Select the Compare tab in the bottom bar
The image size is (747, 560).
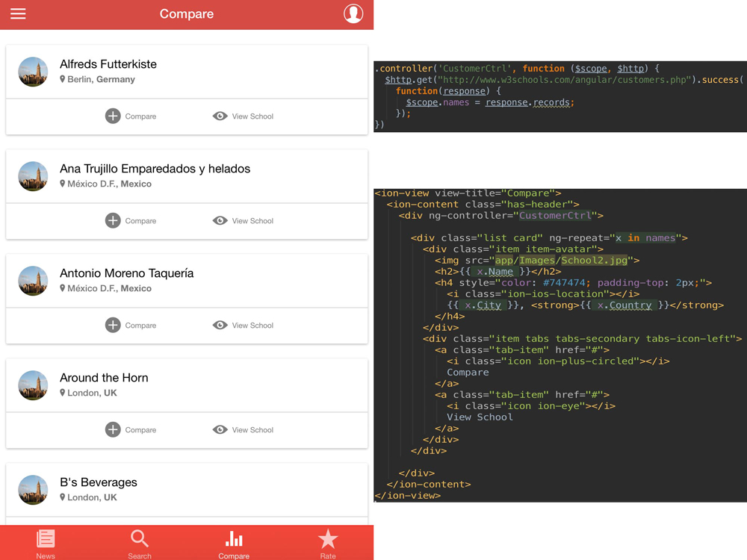(x=234, y=543)
